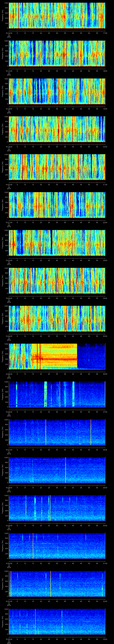Select the spectrogram panel starting at 16:32:00
Viewport: 114px width, 644px height.
coord(57,621)
